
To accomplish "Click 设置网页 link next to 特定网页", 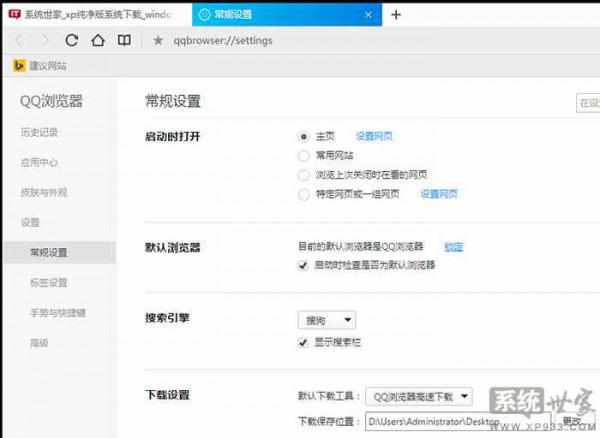I will coord(439,194).
